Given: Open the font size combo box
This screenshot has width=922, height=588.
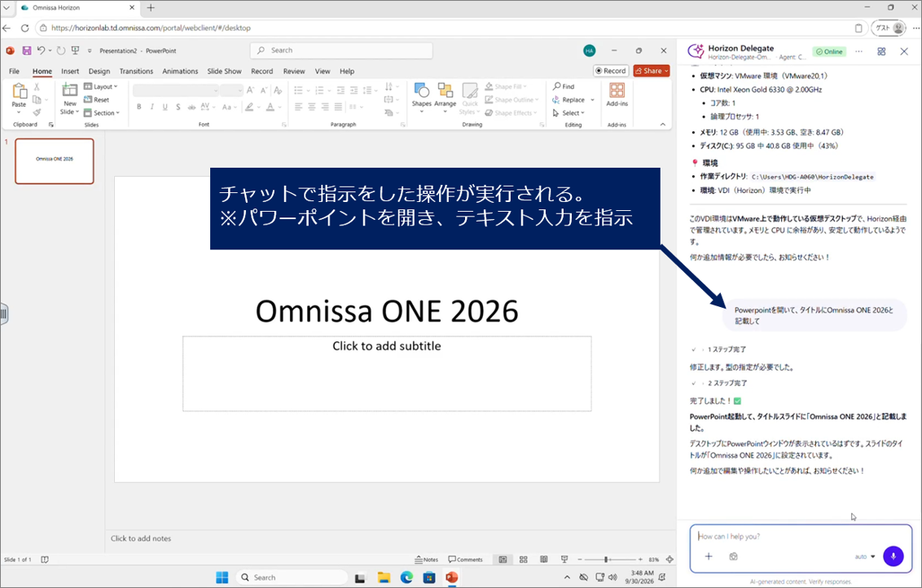Looking at the screenshot, I should coord(231,90).
